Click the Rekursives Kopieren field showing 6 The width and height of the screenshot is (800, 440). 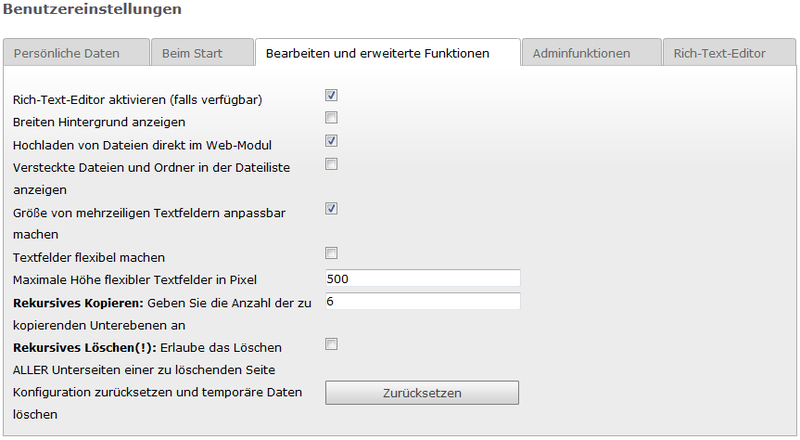[x=422, y=301]
